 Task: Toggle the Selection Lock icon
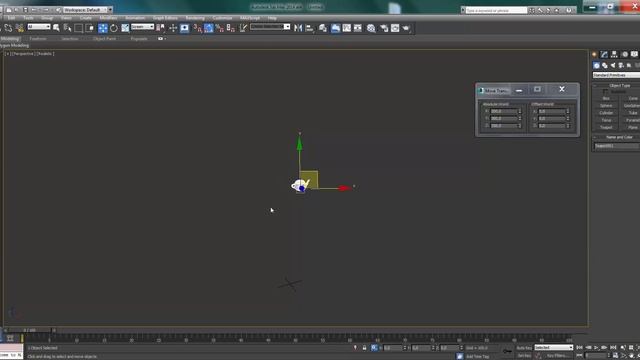364,348
